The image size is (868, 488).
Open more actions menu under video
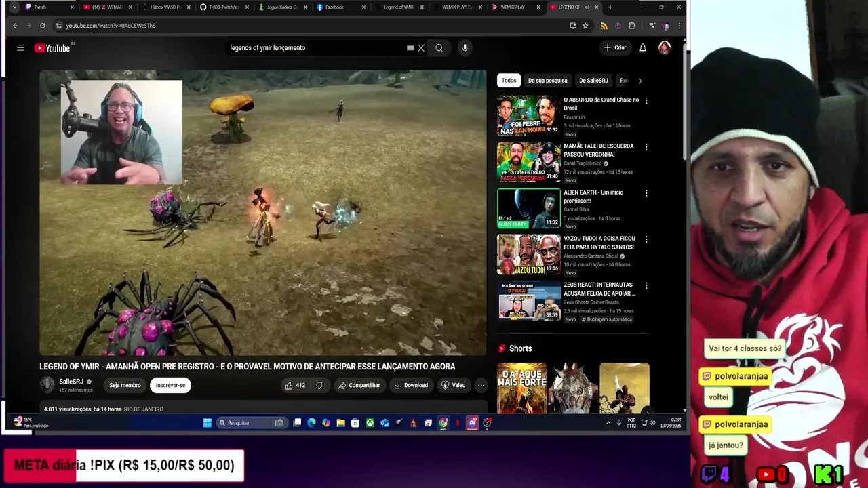(481, 385)
